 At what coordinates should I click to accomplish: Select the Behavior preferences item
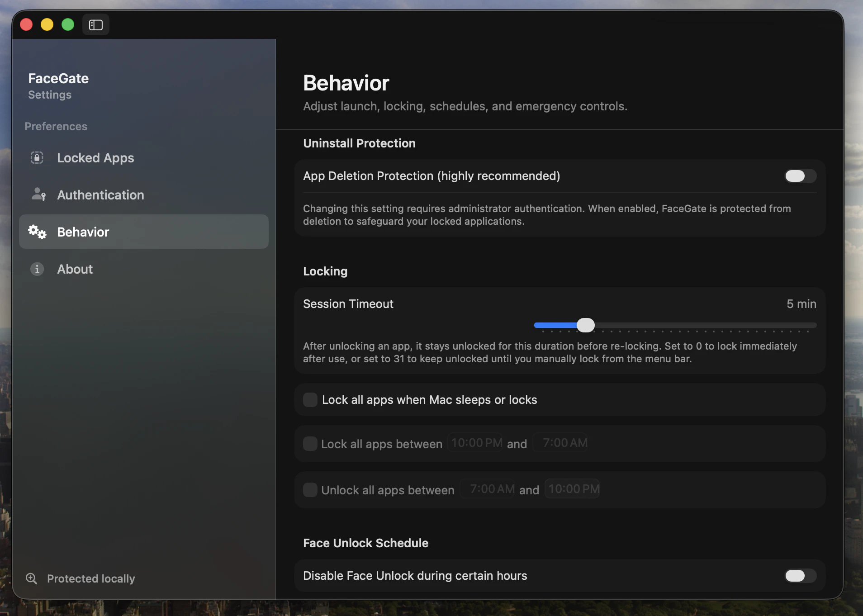[x=144, y=232]
